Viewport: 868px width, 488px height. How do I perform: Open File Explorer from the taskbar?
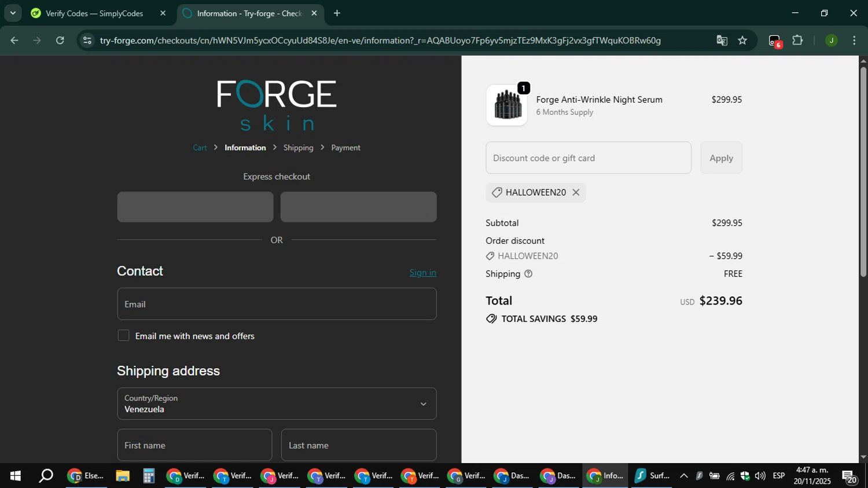(x=122, y=476)
